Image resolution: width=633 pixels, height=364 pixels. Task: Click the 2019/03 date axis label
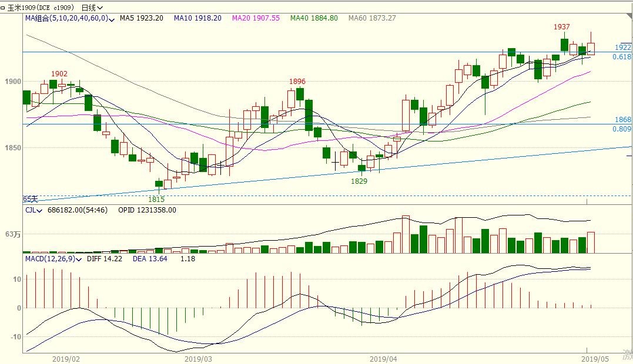click(x=199, y=358)
